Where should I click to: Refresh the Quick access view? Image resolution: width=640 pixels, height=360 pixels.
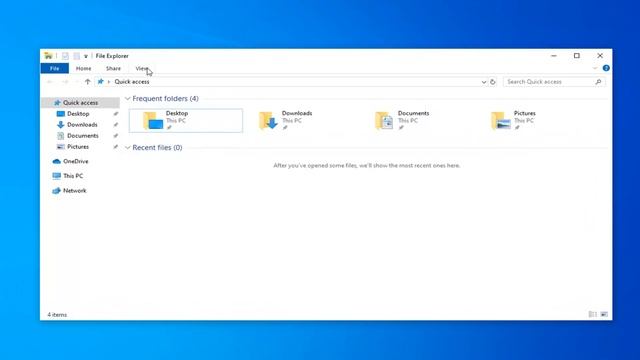tap(493, 82)
